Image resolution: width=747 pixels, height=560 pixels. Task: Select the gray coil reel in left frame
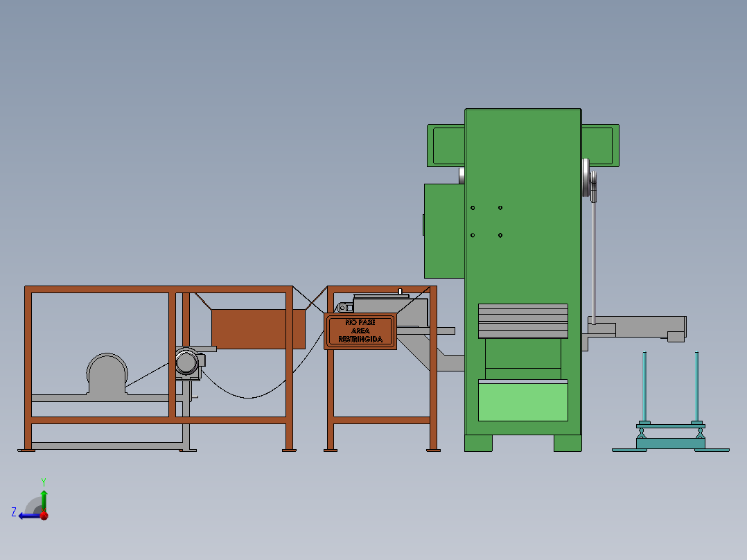[107, 374]
